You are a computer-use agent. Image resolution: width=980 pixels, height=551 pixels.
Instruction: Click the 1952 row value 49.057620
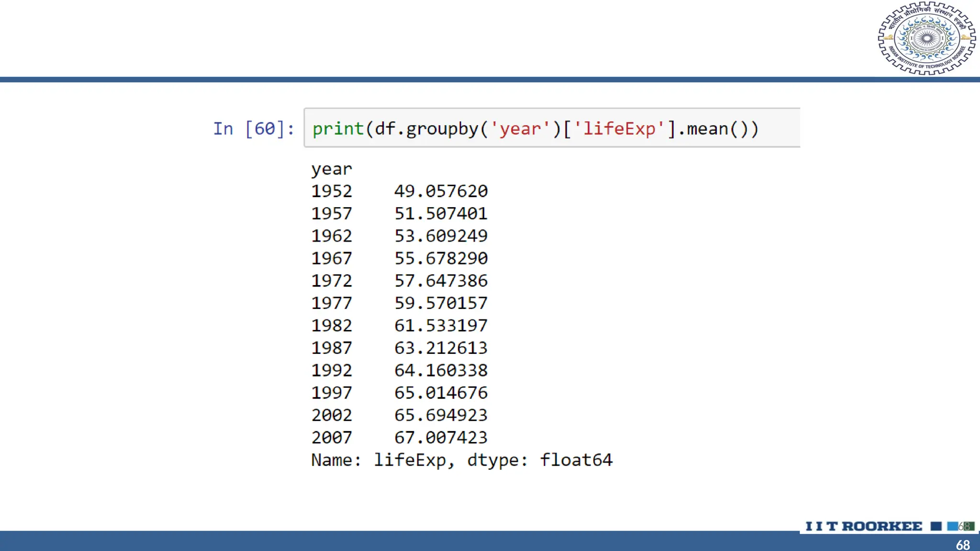coord(441,191)
